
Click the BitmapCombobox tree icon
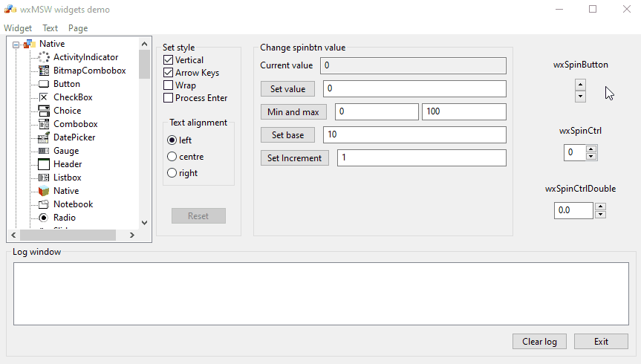44,71
